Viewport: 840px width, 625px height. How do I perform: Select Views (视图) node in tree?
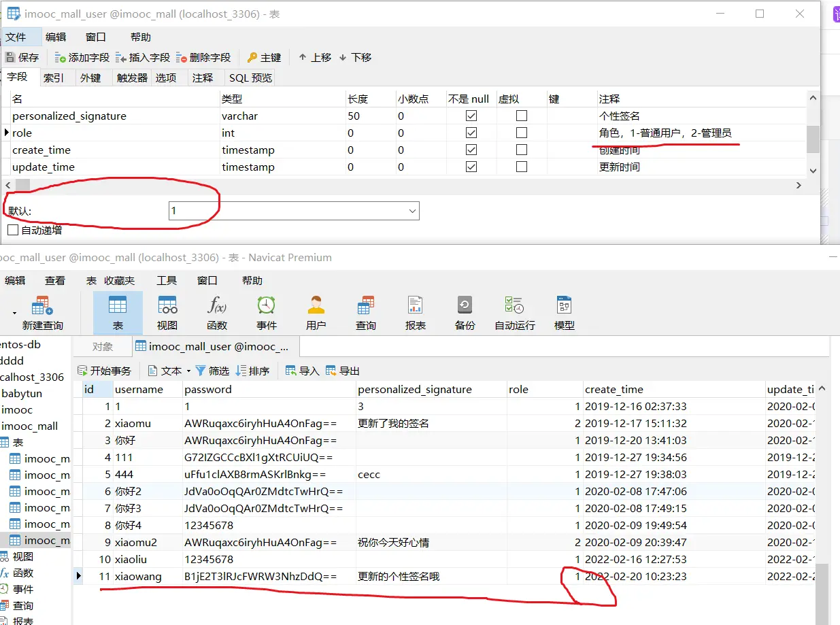coord(22,556)
